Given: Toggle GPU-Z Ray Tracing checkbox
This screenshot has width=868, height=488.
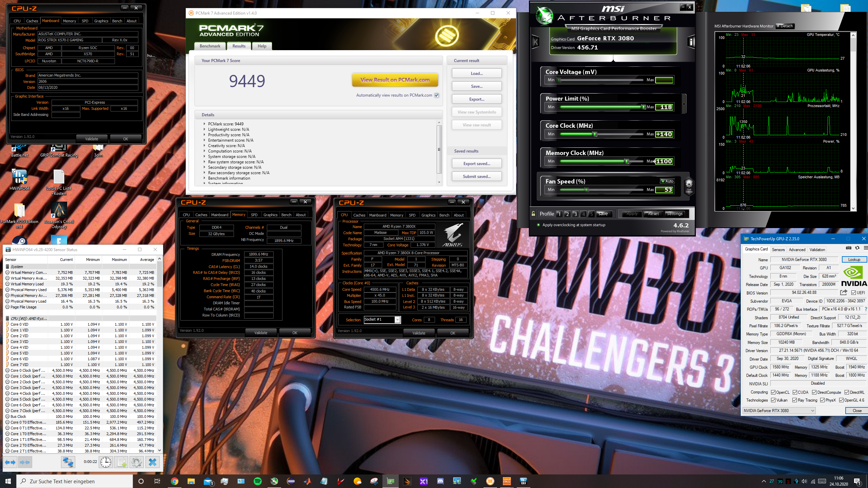Looking at the screenshot, I should point(795,400).
